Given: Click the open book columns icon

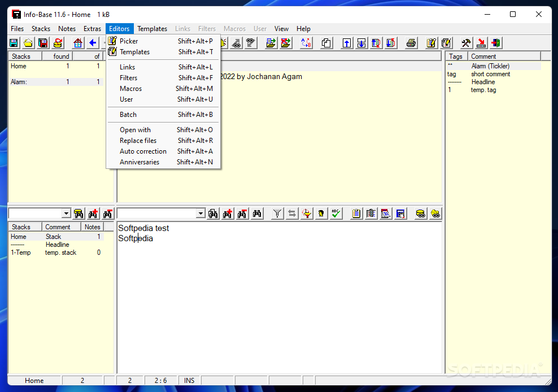Looking at the screenshot, I should [371, 214].
